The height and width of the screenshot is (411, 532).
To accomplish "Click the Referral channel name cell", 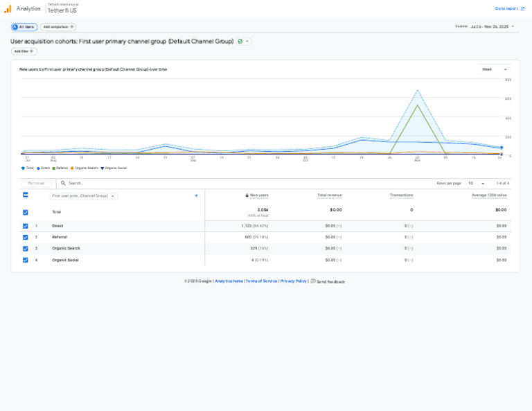I will click(60, 237).
